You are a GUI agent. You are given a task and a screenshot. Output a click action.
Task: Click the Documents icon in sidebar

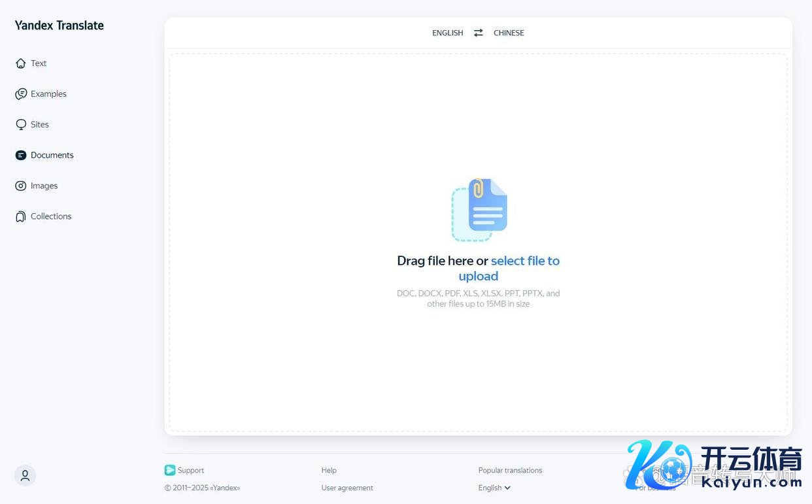click(21, 156)
